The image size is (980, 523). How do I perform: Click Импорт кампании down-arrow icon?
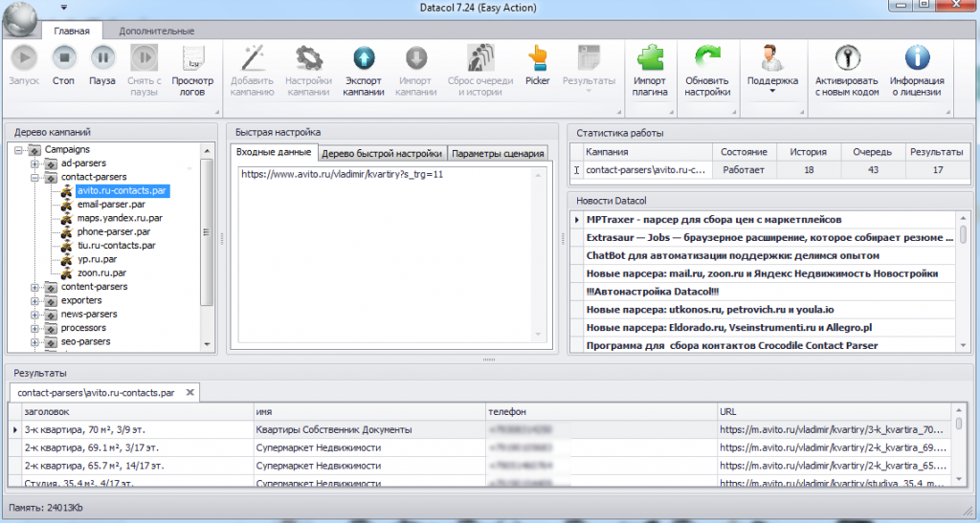(415, 58)
